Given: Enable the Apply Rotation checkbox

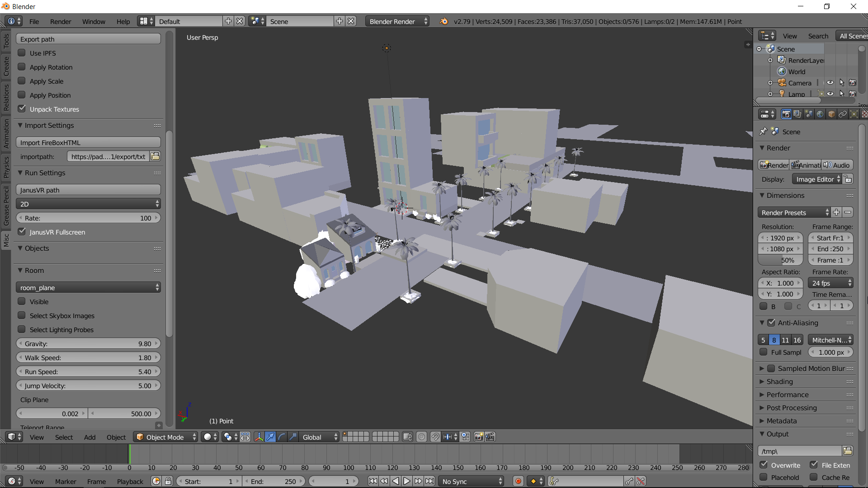Looking at the screenshot, I should tap(22, 67).
